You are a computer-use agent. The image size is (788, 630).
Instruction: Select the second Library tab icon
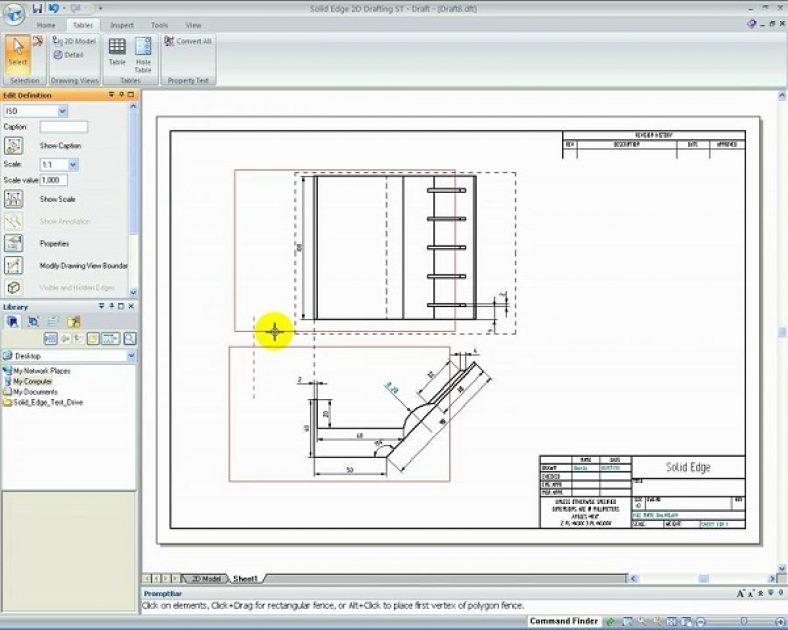click(33, 322)
